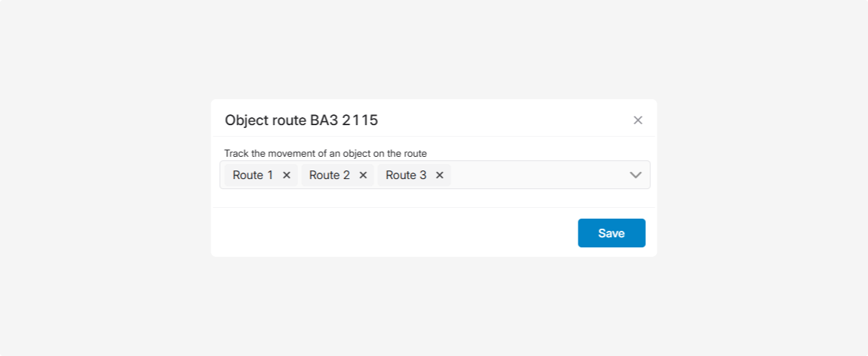The image size is (868, 356).
Task: Click the blank footer area left of Save
Action: click(x=395, y=233)
